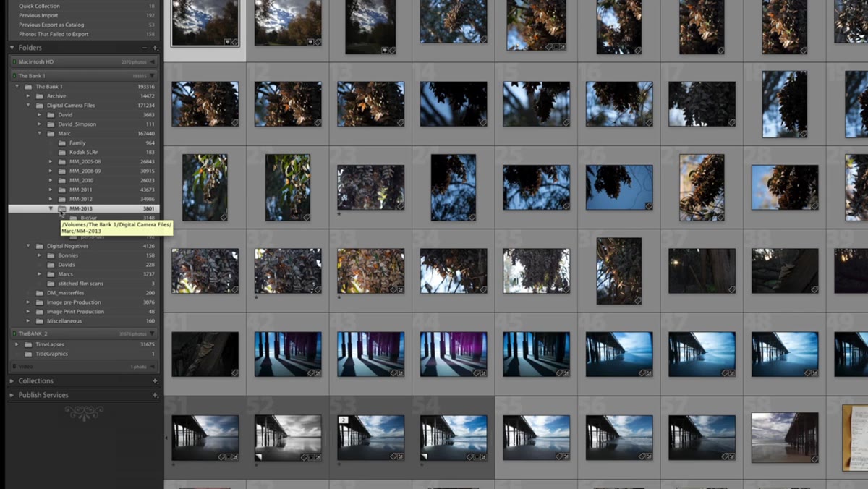The height and width of the screenshot is (489, 868).
Task: Click the green status light on Macintosh HD
Action: coord(13,62)
